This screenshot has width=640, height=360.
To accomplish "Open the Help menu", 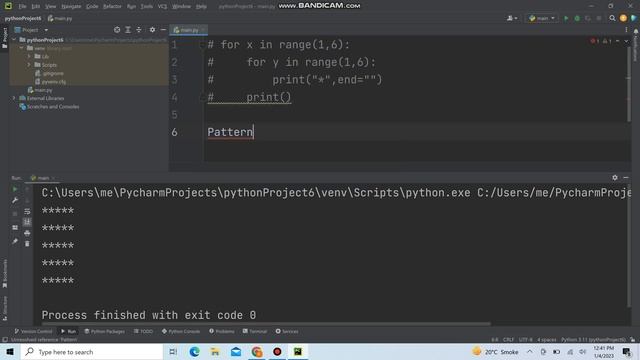I will coord(201,7).
